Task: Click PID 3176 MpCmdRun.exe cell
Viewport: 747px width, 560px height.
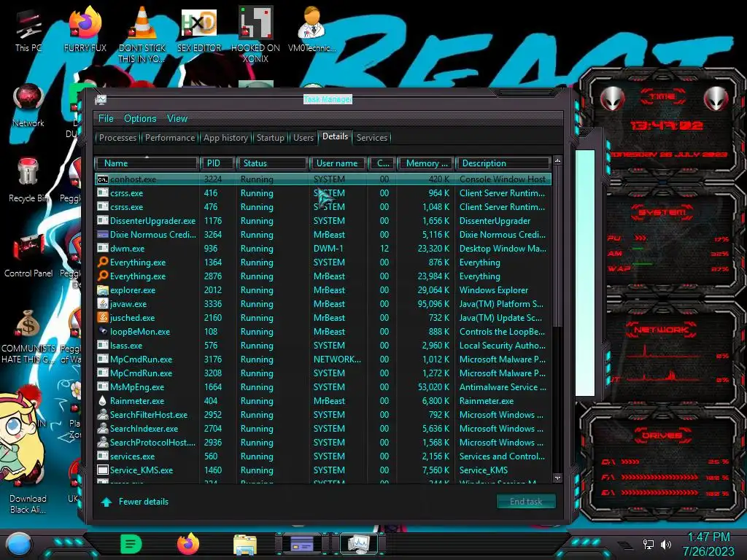Action: (213, 359)
